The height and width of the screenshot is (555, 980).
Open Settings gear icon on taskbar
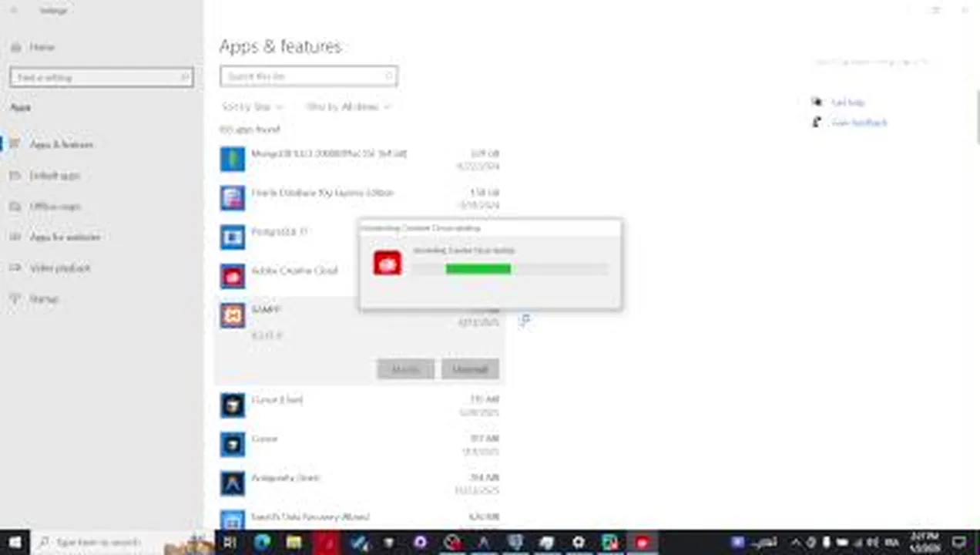click(579, 543)
